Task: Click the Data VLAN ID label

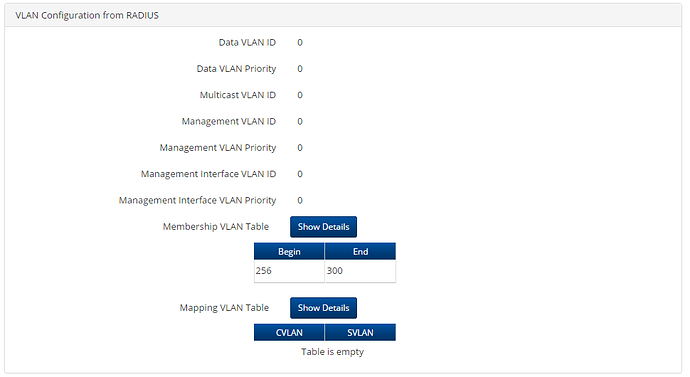Action: coord(247,43)
